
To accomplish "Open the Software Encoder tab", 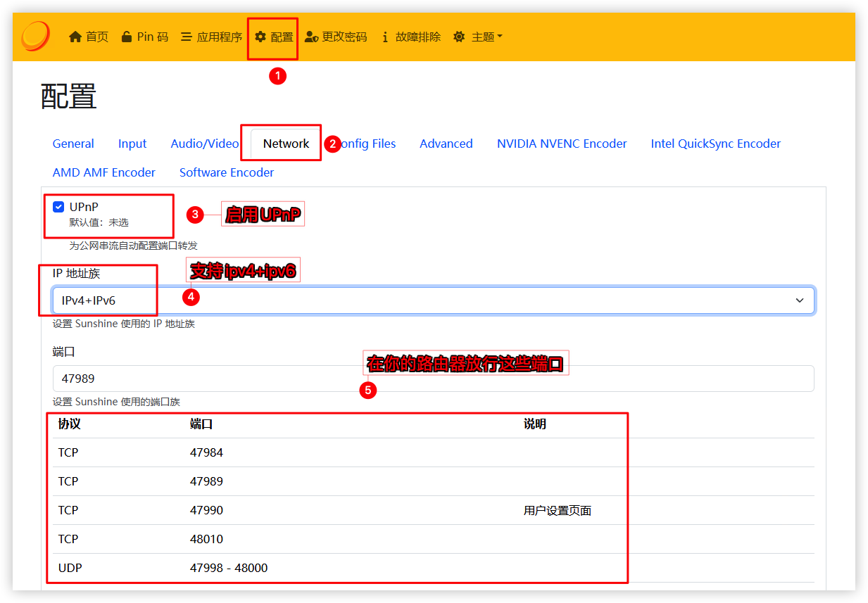I will point(227,172).
